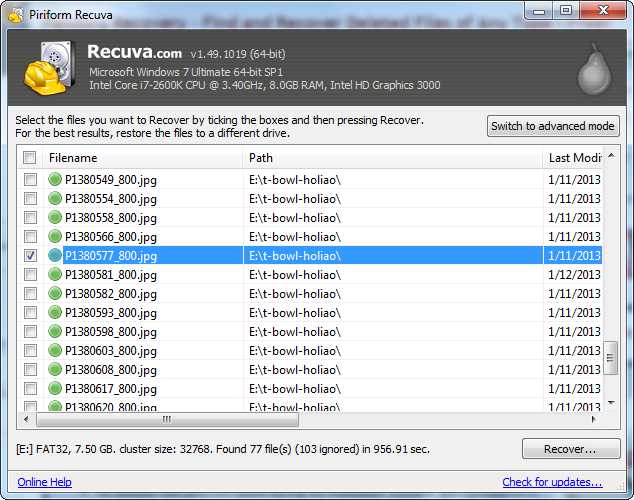Image resolution: width=634 pixels, height=500 pixels.
Task: Tick the checkbox for P1380617_800.jpg
Action: tap(30, 388)
